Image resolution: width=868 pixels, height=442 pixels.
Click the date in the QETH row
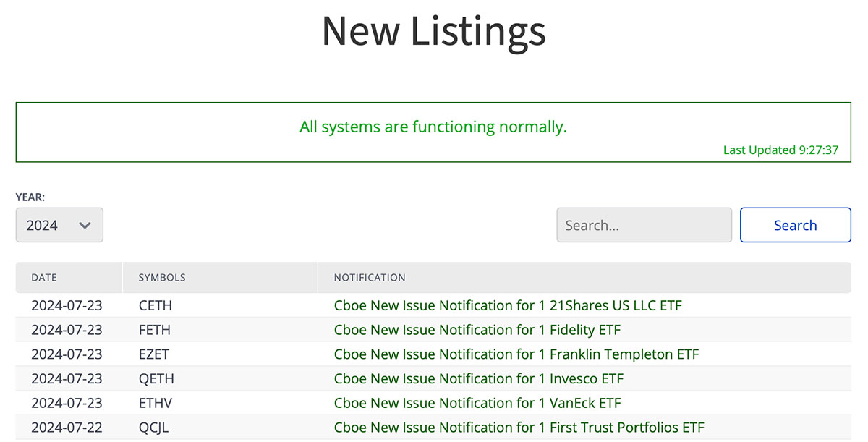[x=67, y=378]
